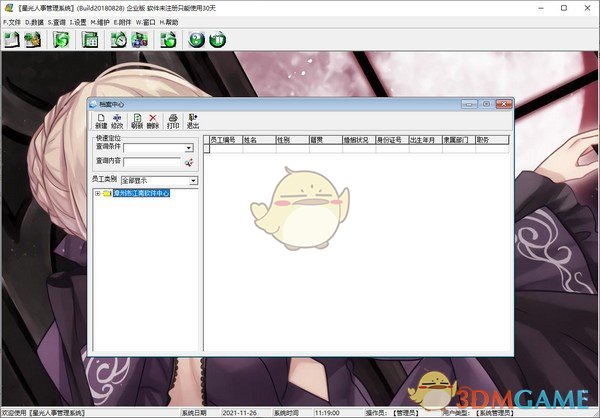
Task: Click the green question mark help icon
Action: [x=197, y=40]
